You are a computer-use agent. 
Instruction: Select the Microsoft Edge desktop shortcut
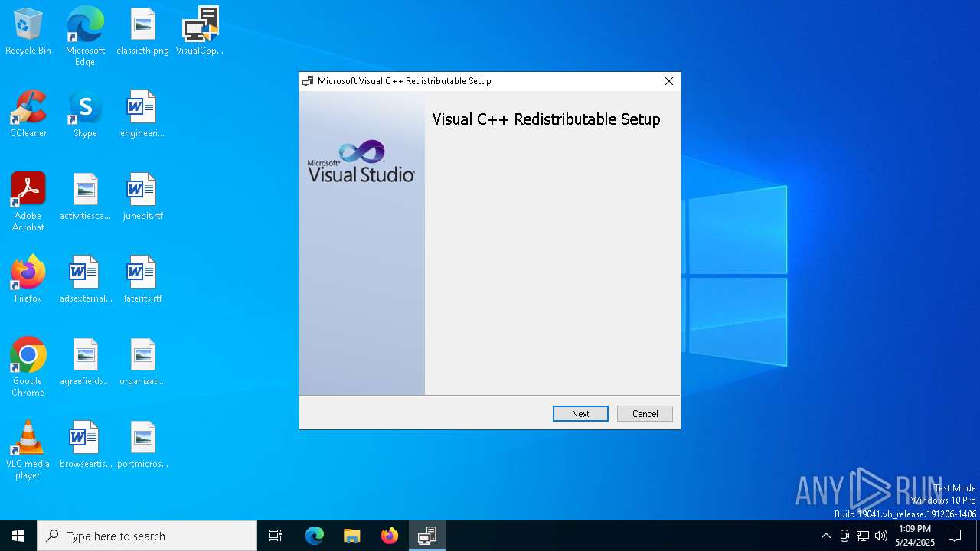[85, 36]
